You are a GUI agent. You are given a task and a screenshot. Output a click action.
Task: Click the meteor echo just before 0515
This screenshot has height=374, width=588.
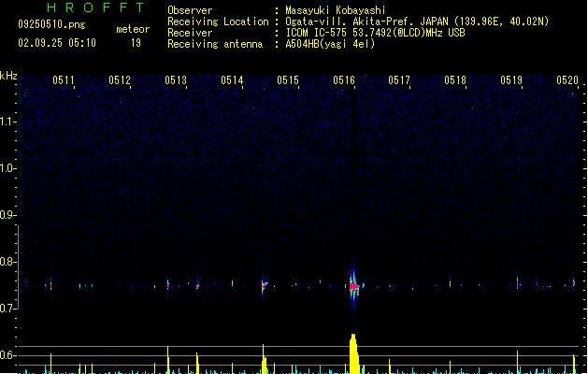pyautogui.click(x=264, y=286)
